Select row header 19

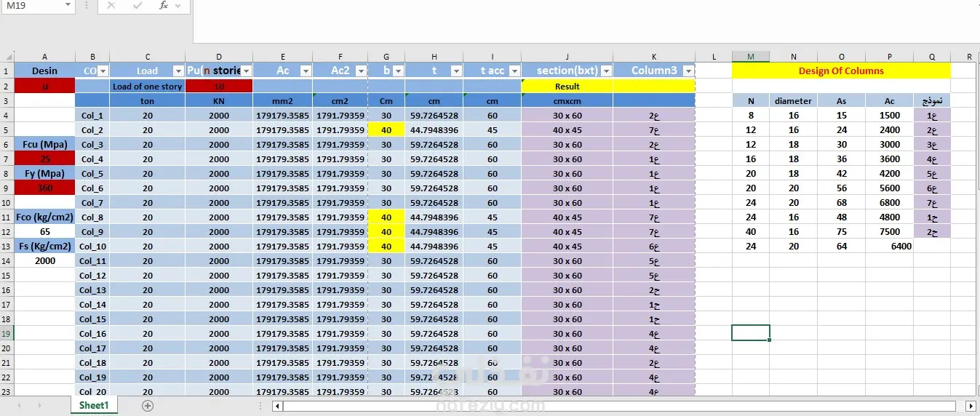coord(7,333)
